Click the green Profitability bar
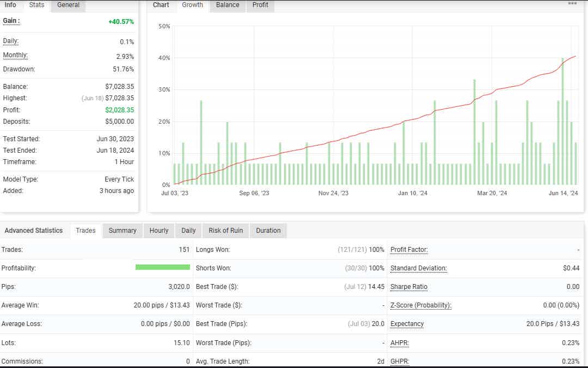588x368 pixels. (x=162, y=267)
